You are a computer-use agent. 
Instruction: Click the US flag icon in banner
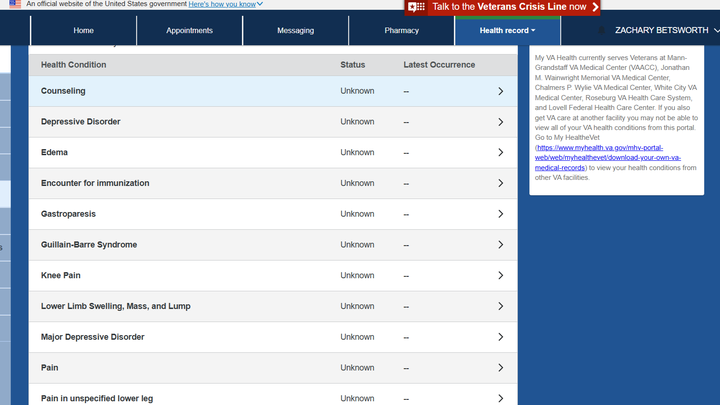click(x=14, y=4)
